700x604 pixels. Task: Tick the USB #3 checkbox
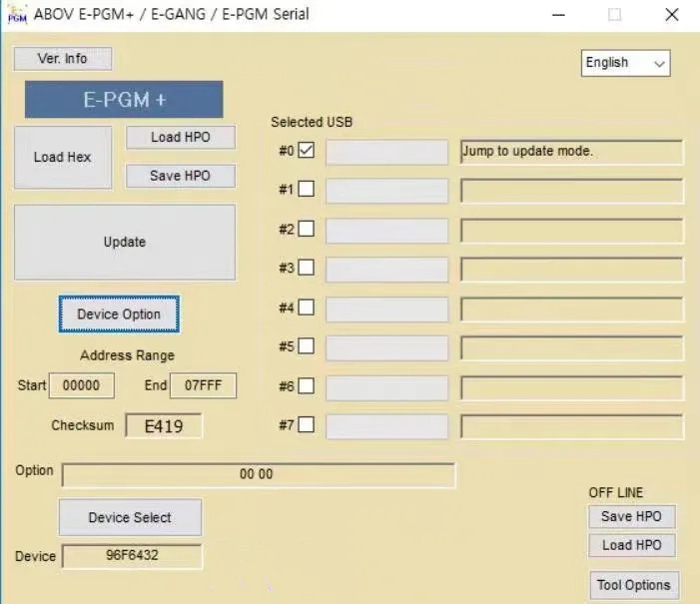(307, 268)
